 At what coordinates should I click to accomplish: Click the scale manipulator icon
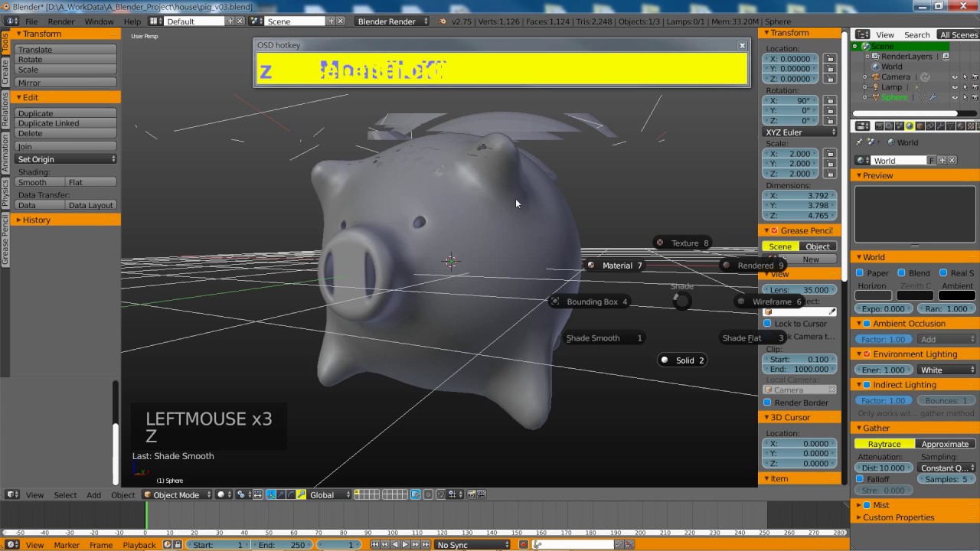tap(301, 494)
